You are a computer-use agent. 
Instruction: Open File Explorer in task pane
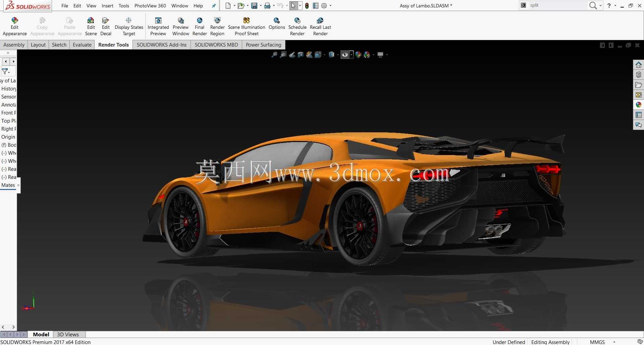pyautogui.click(x=638, y=85)
